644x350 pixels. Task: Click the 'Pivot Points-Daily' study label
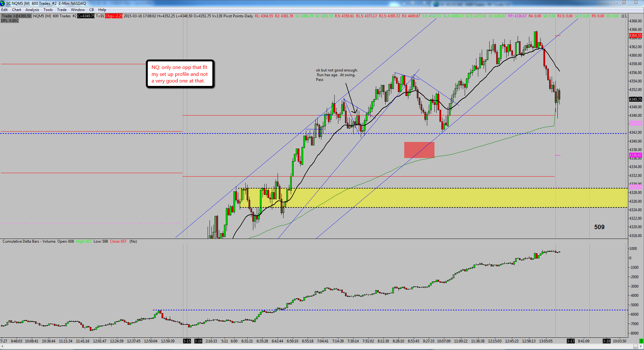[x=238, y=16]
